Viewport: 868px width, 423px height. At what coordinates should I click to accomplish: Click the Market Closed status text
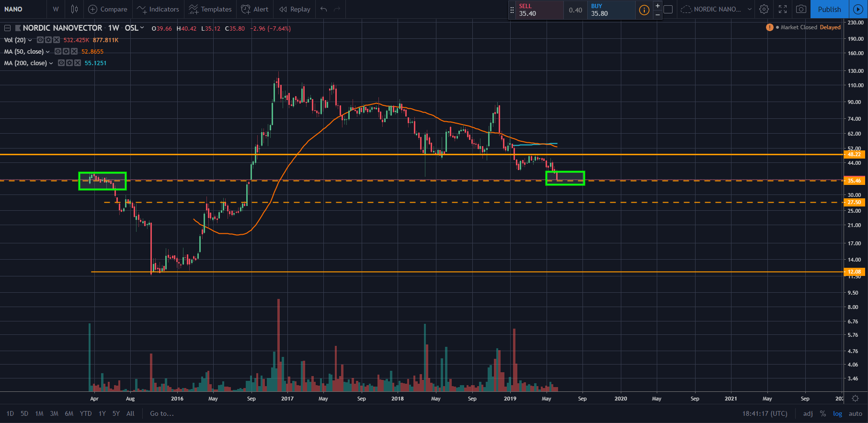799,27
